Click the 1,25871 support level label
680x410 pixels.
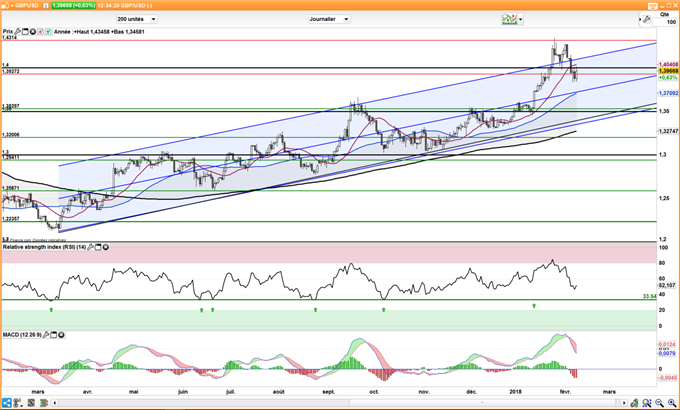click(x=10, y=188)
